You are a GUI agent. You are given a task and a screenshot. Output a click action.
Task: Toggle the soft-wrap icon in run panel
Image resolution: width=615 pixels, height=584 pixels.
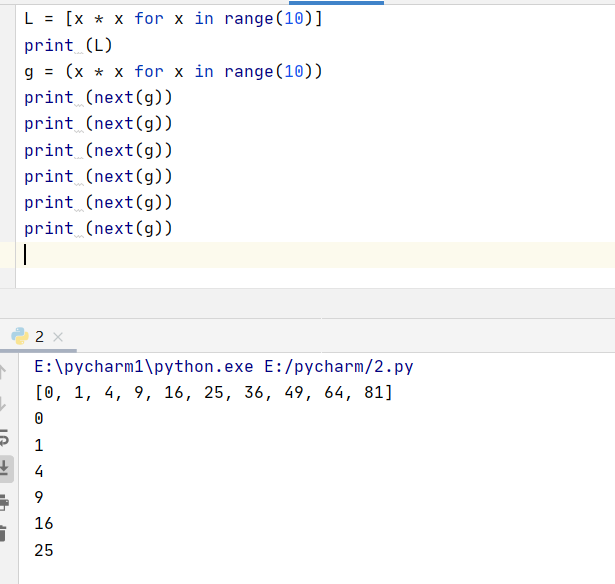[x=4, y=437]
